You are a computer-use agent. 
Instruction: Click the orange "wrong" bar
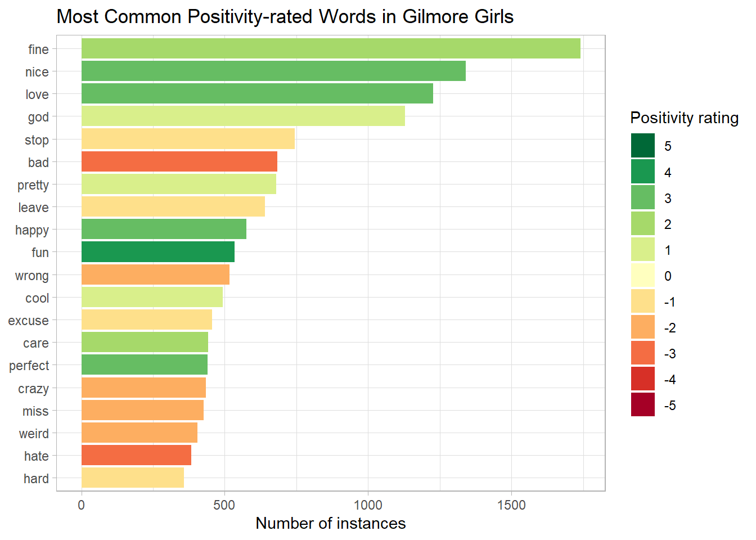coord(155,274)
